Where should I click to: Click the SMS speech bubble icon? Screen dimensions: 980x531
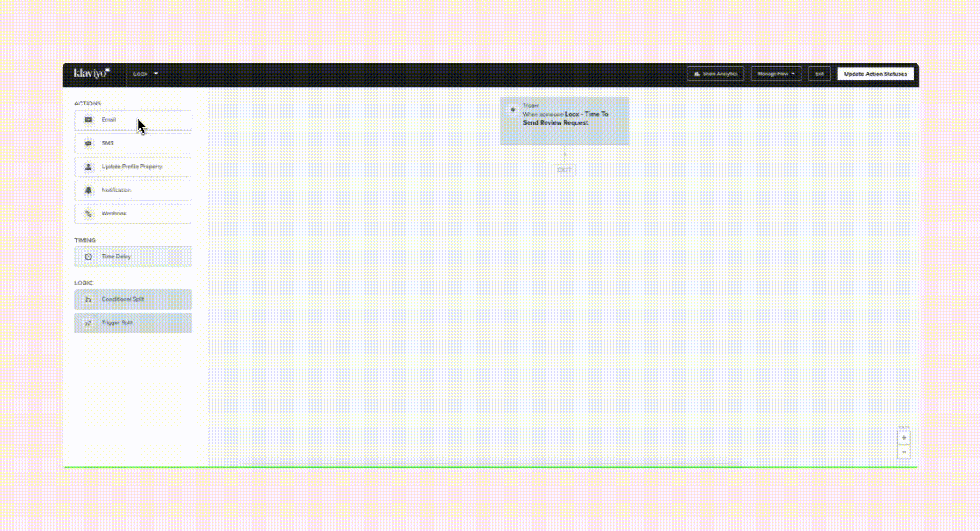pyautogui.click(x=88, y=143)
